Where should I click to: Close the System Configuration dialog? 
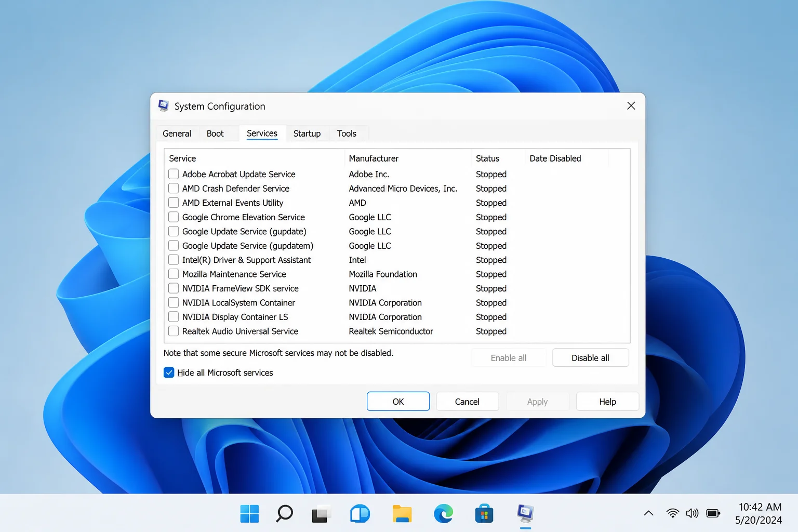[631, 106]
